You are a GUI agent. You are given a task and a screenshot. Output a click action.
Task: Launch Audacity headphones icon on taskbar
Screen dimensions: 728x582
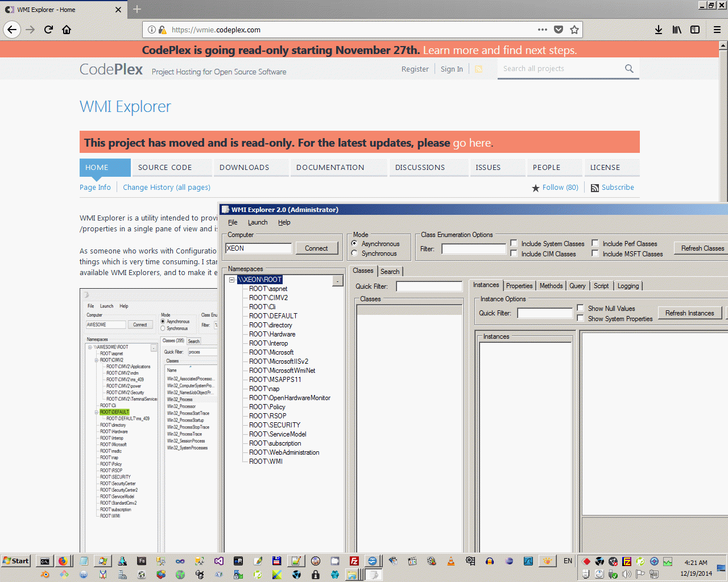(x=490, y=561)
